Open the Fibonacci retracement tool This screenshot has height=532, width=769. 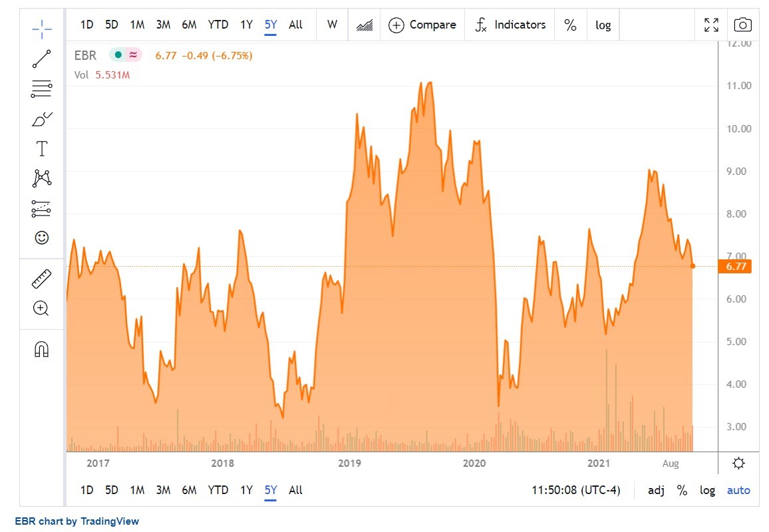tap(42, 88)
